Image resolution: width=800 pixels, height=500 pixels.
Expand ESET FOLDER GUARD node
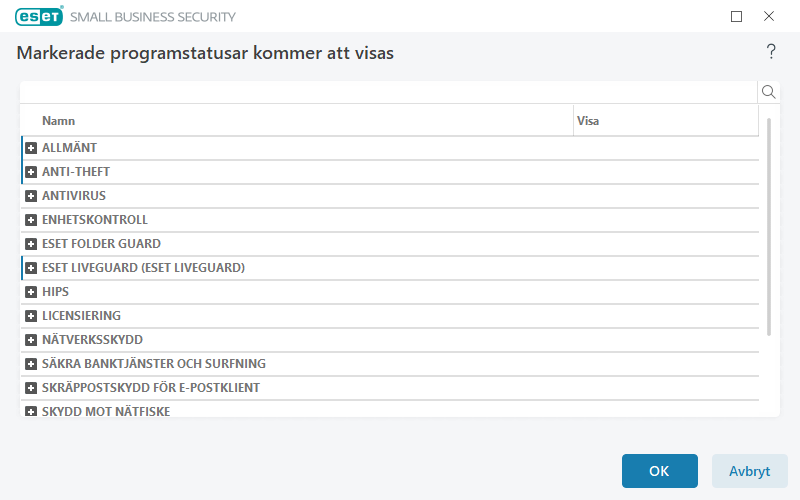pos(31,244)
